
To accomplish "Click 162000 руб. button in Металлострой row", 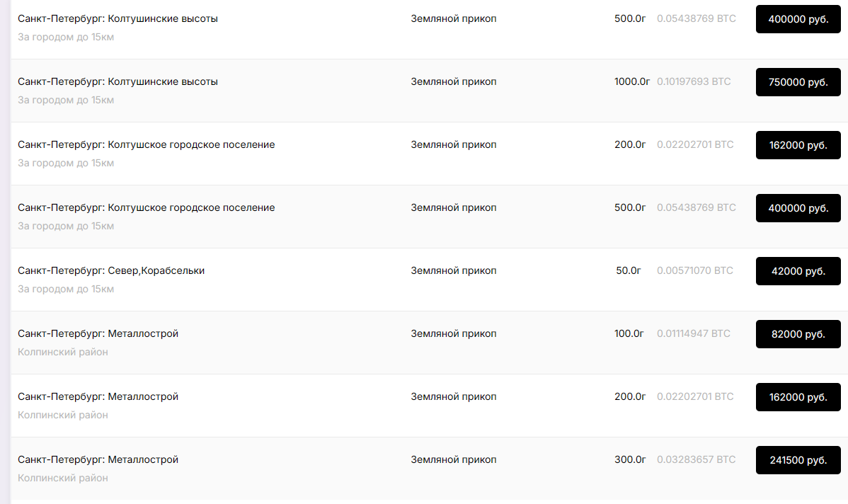I will click(798, 397).
